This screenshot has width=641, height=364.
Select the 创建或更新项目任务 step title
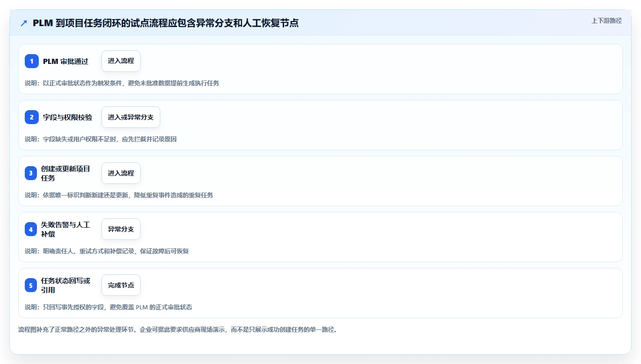65,173
